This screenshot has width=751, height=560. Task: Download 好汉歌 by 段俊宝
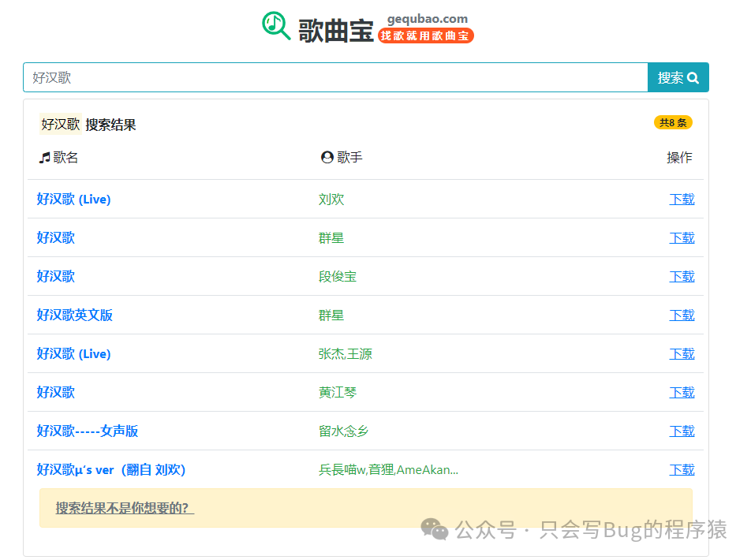click(682, 276)
